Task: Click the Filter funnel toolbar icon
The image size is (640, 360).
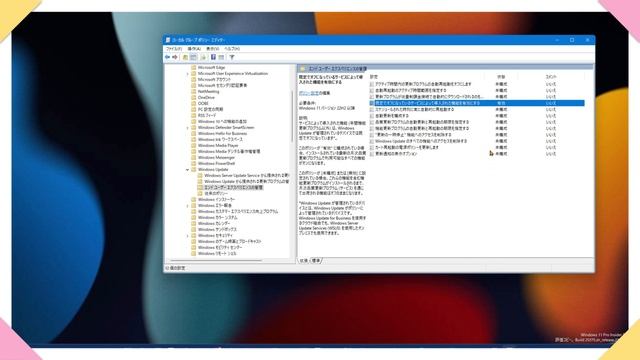Action: point(232,57)
